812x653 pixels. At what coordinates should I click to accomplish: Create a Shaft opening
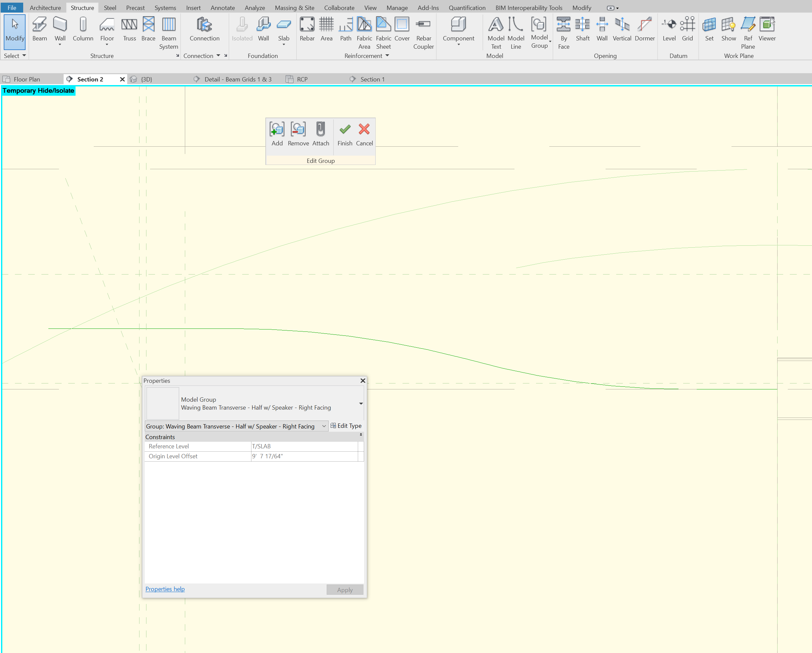click(x=583, y=30)
